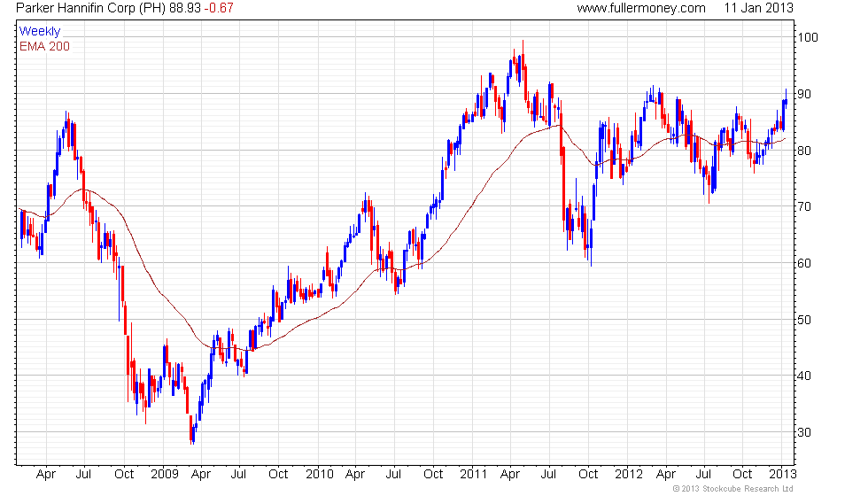868x496 pixels.
Task: Click the 100 price axis label
Action: (808, 37)
